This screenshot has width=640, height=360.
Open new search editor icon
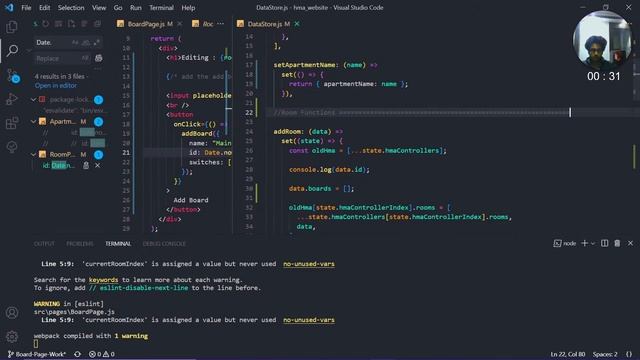pyautogui.click(x=72, y=24)
